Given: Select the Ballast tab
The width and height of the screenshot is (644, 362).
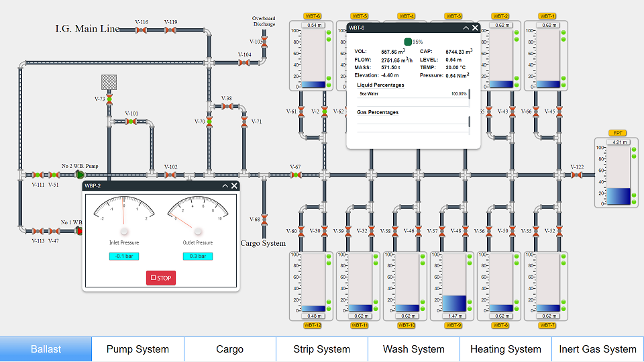Looking at the screenshot, I should [x=46, y=349].
